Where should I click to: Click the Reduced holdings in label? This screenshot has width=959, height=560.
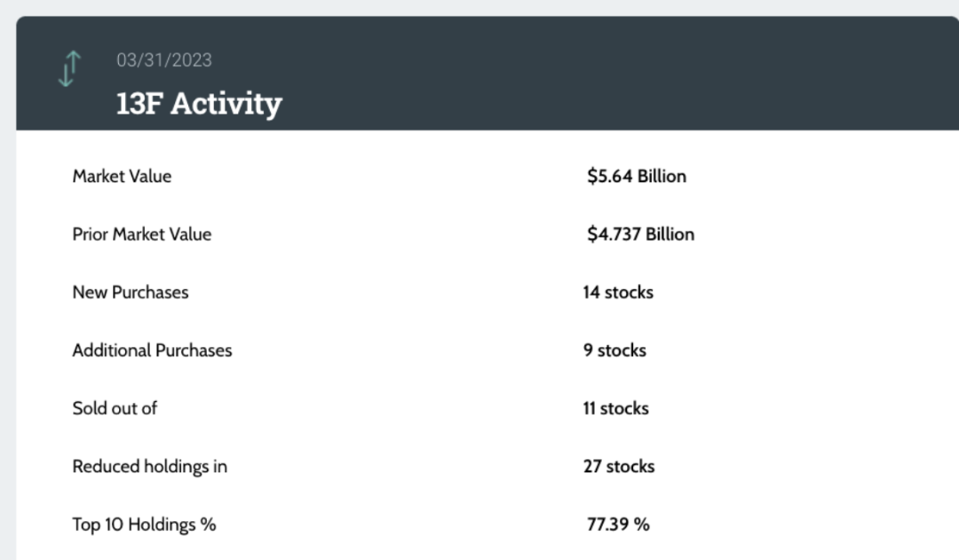[x=149, y=466]
